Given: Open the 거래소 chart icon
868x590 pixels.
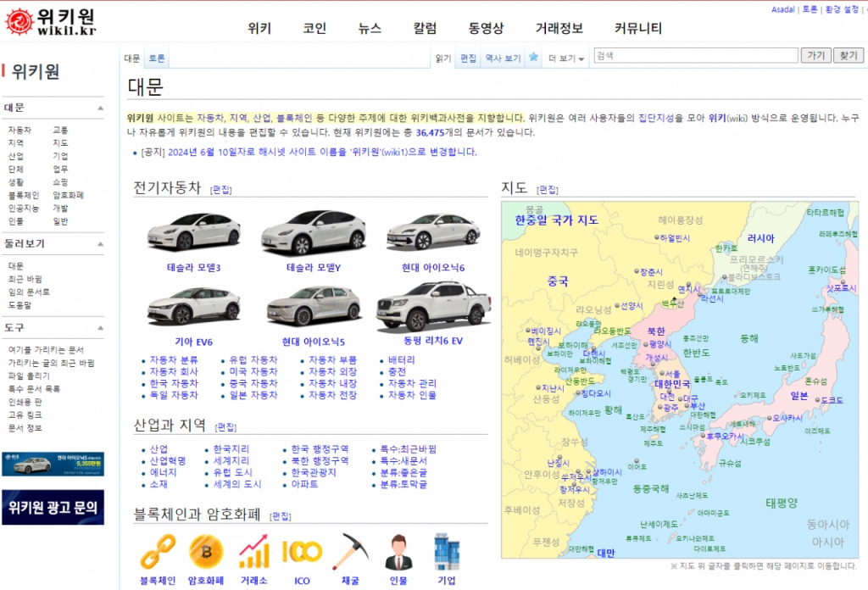Looking at the screenshot, I should coord(254,552).
